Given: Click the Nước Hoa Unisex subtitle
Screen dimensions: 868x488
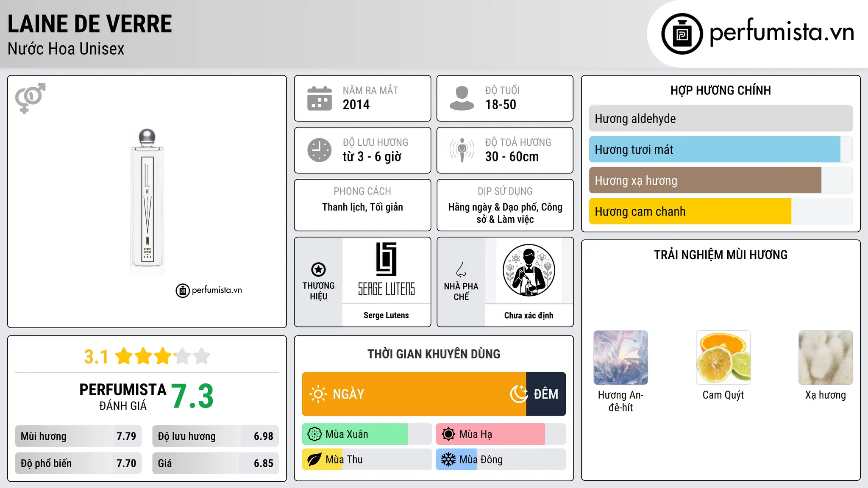Looking at the screenshot, I should [66, 49].
